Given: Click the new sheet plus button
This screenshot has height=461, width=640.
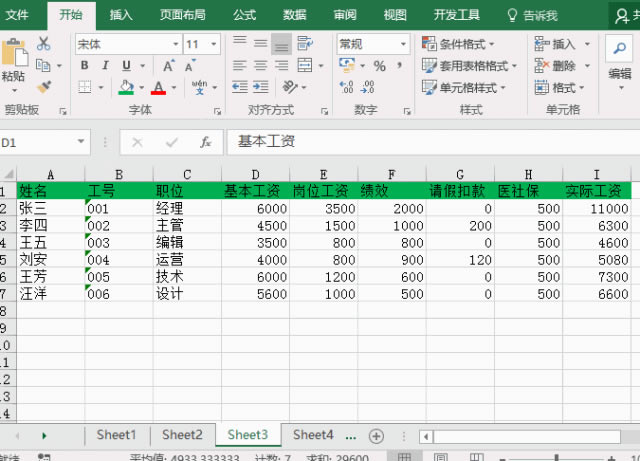Looking at the screenshot, I should tap(376, 436).
